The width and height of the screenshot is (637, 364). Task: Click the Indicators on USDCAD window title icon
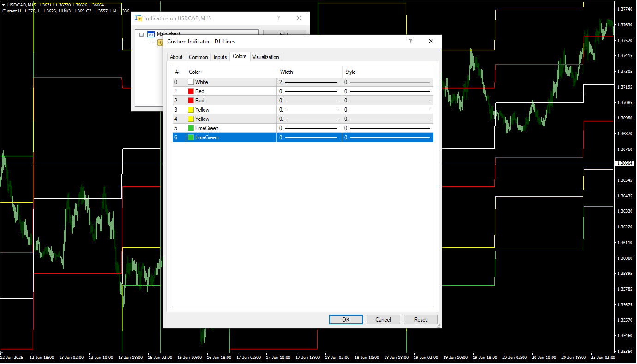pyautogui.click(x=138, y=18)
